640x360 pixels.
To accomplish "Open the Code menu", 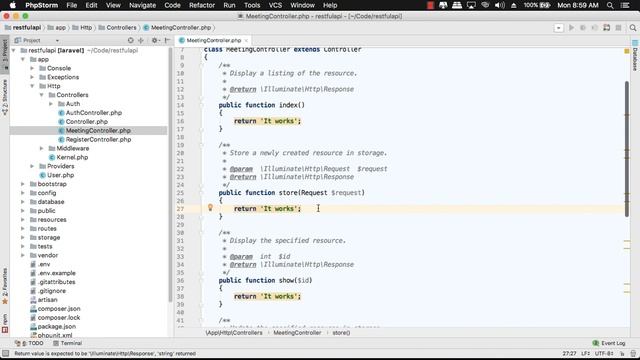I will 172,5.
